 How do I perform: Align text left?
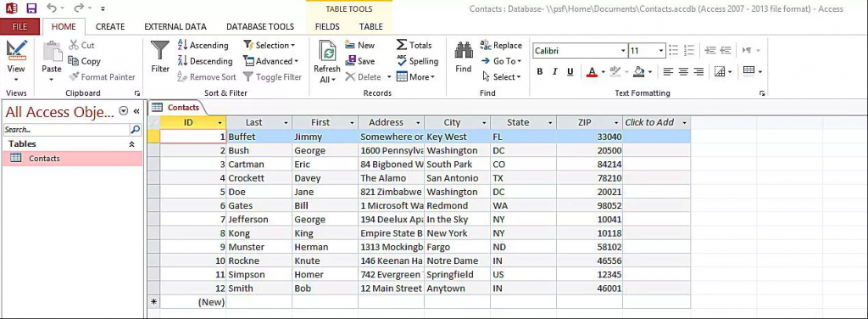[668, 71]
